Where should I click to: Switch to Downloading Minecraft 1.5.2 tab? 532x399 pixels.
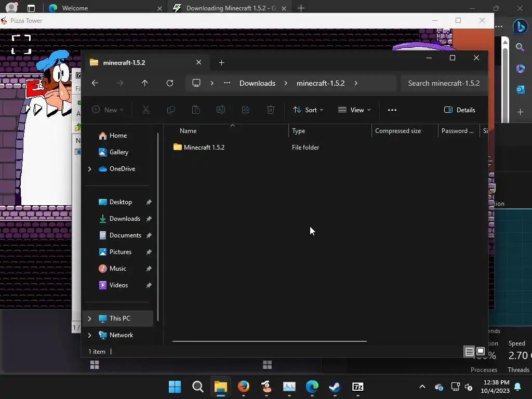[231, 8]
